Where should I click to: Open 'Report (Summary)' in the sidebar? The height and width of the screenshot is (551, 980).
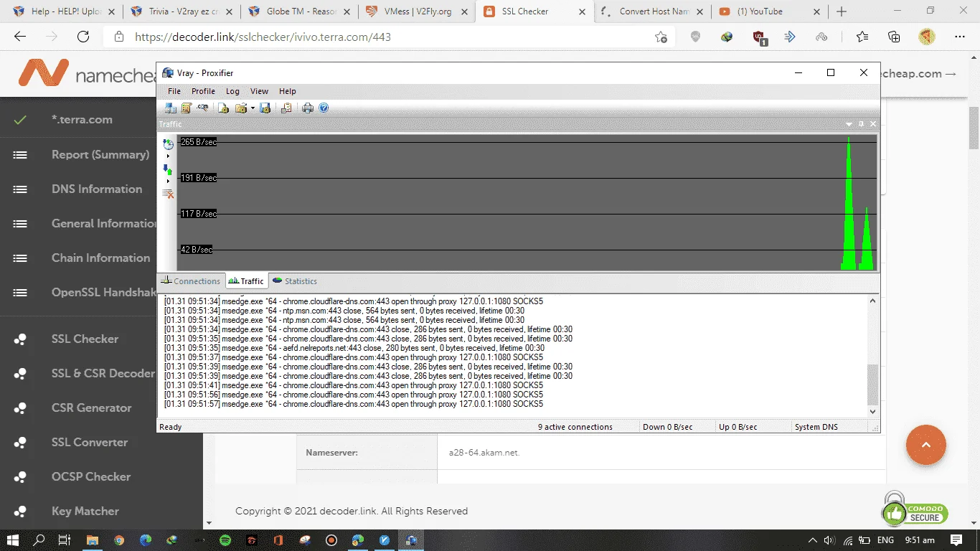(100, 154)
